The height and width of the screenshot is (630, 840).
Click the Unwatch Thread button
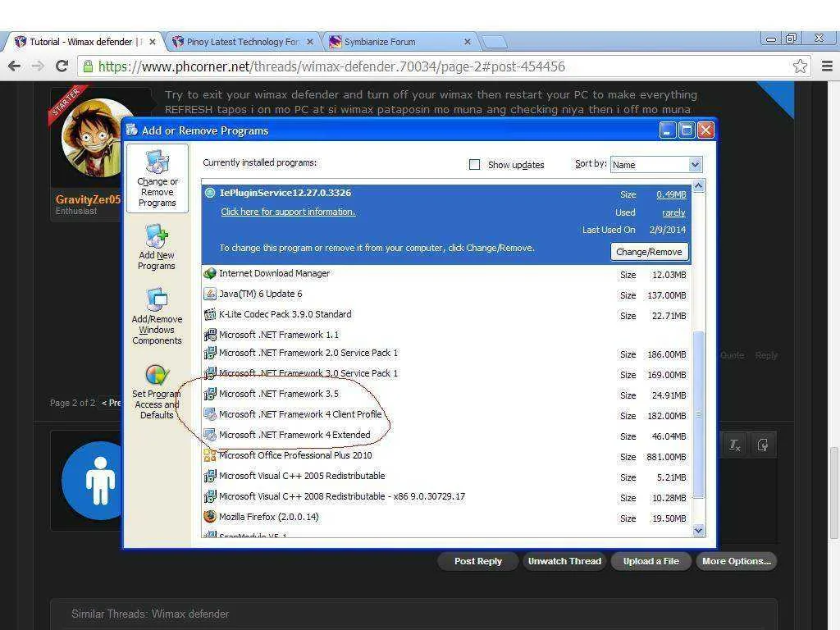click(564, 561)
